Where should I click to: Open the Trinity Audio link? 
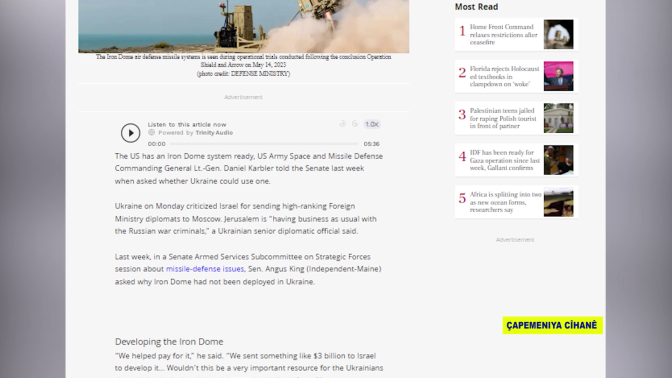click(x=214, y=133)
